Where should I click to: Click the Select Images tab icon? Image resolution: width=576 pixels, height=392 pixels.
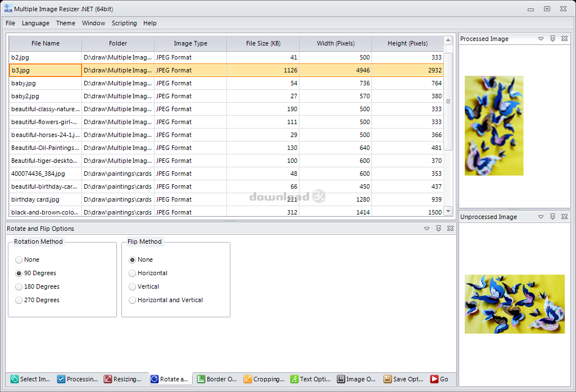pyautogui.click(x=14, y=379)
